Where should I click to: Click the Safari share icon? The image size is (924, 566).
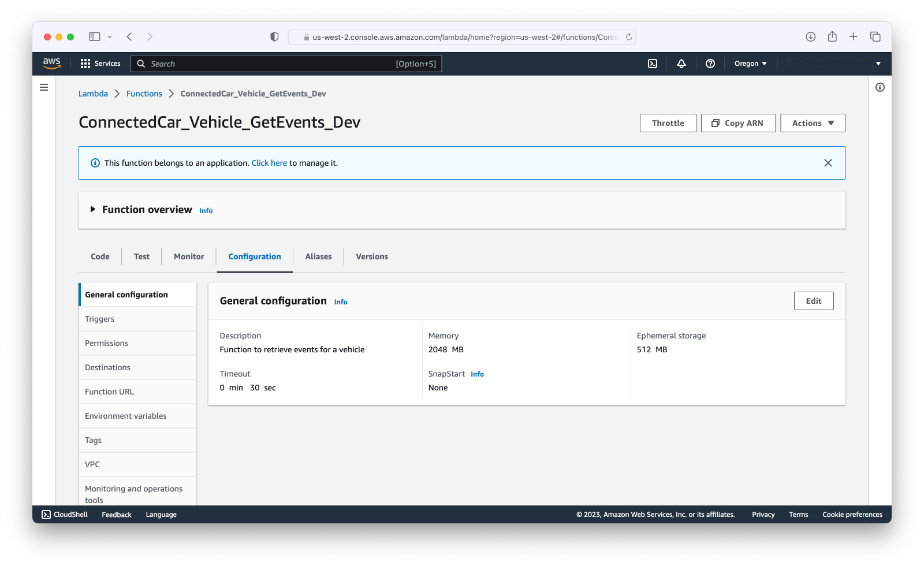[x=832, y=37]
